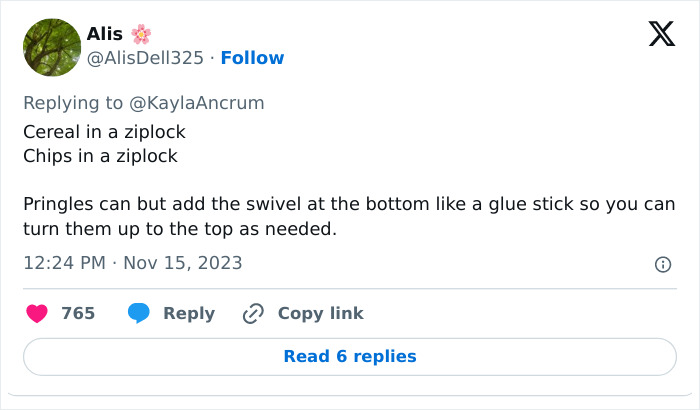Click the 765 likes count

pos(78,314)
